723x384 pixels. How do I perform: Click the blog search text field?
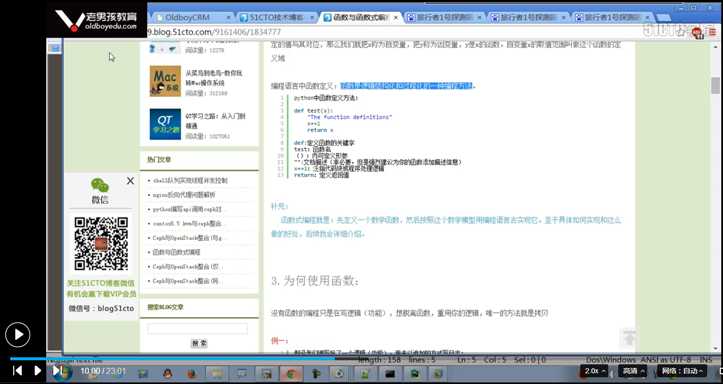197,329
